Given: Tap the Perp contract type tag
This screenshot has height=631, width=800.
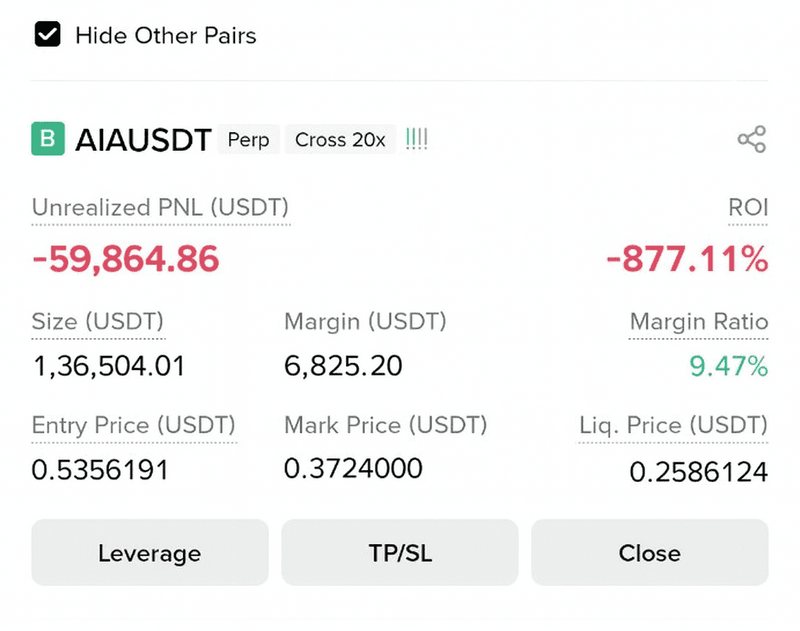Looking at the screenshot, I should [248, 140].
